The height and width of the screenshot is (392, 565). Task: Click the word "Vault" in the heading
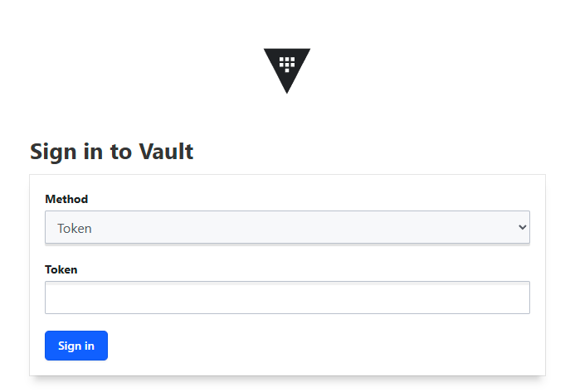pos(166,151)
